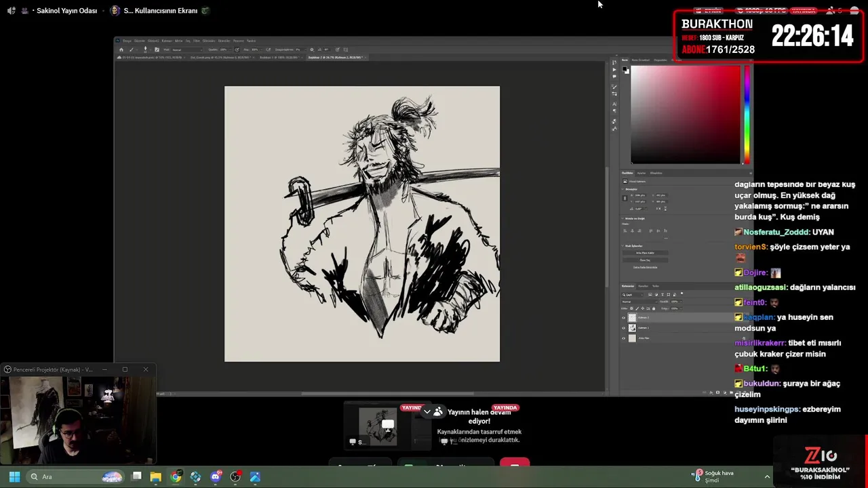Toggle lock image pixels brush icon

point(637,308)
